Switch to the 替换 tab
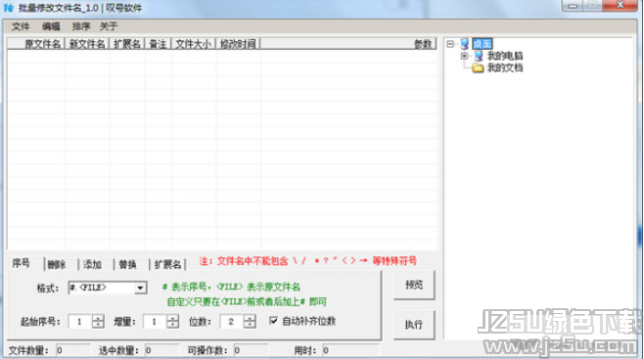The height and width of the screenshot is (359, 644). (x=127, y=265)
